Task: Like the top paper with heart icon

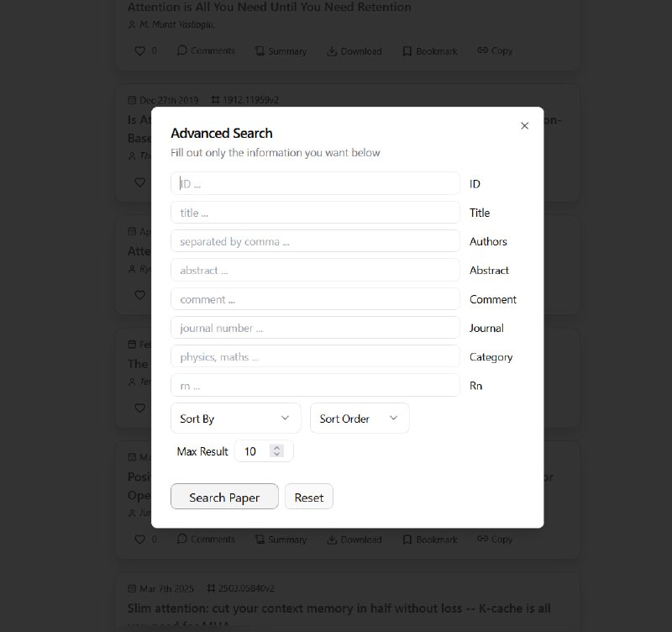Action: [139, 51]
